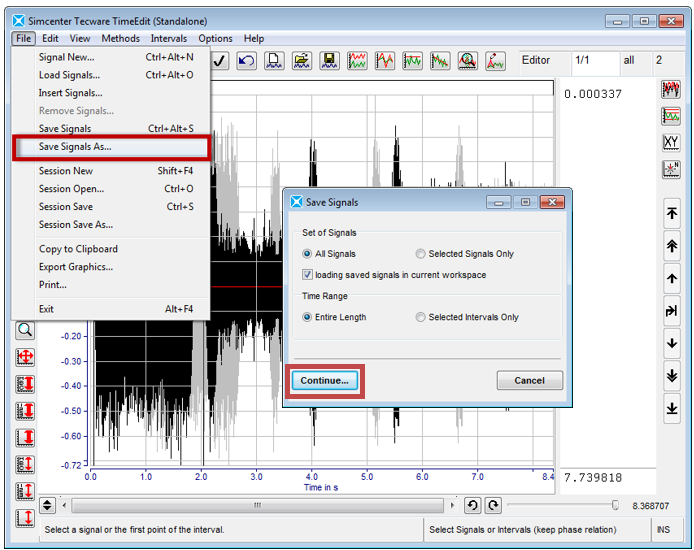Click the thin red arrow boxed-scale axis icon

[25, 465]
